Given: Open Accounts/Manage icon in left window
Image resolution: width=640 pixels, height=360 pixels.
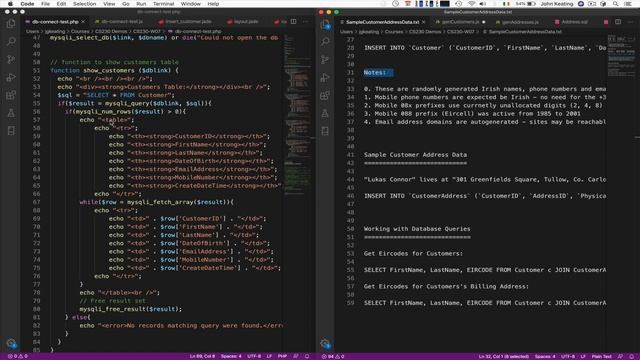Looking at the screenshot, I should pyautogui.click(x=11, y=344).
